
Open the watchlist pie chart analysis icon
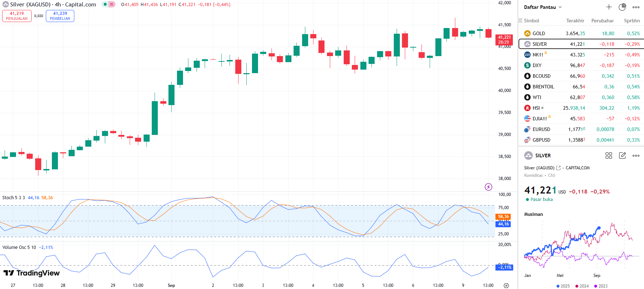click(x=622, y=7)
